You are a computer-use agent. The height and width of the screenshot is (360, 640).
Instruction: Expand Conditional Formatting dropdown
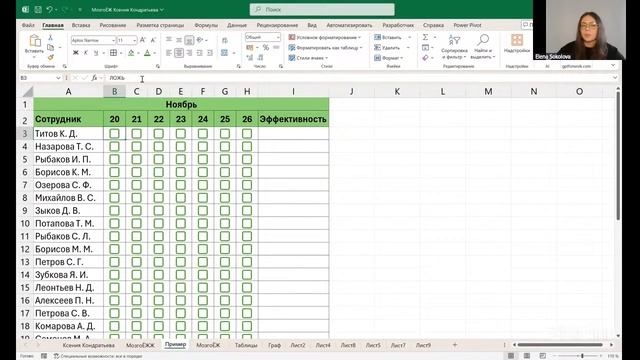360,37
